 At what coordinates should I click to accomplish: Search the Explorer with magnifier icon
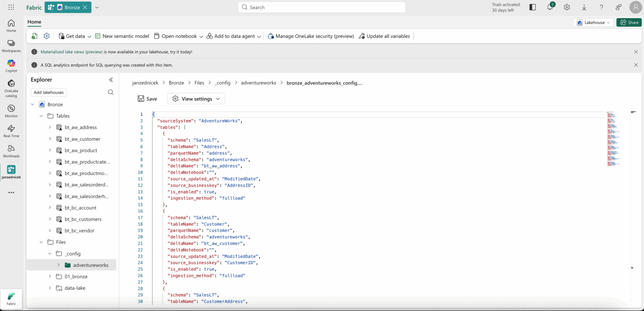click(x=111, y=92)
